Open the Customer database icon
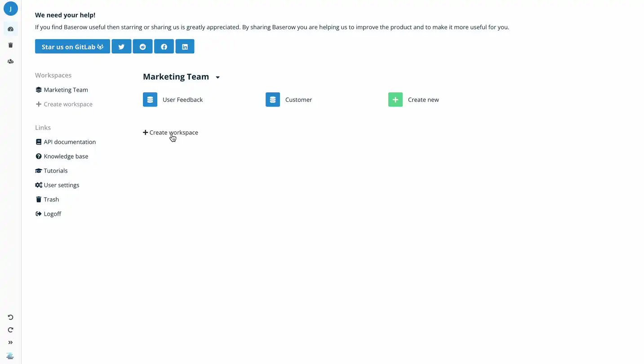The height and width of the screenshot is (364, 644). [x=272, y=99]
